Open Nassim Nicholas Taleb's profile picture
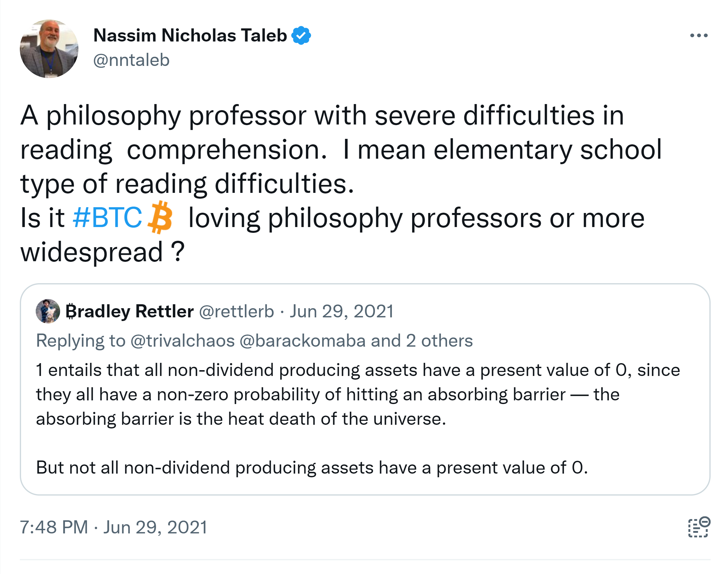Image resolution: width=728 pixels, height=574 pixels. (x=49, y=49)
